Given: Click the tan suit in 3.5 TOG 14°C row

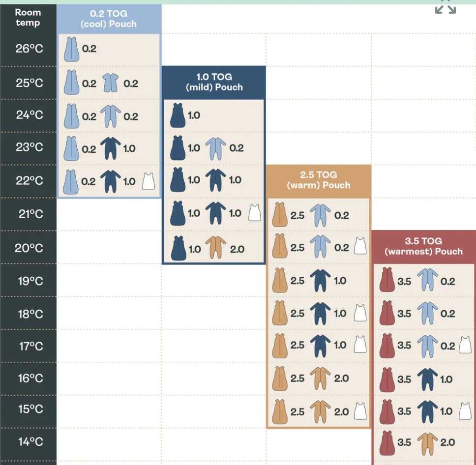Looking at the screenshot, I should click(427, 442).
